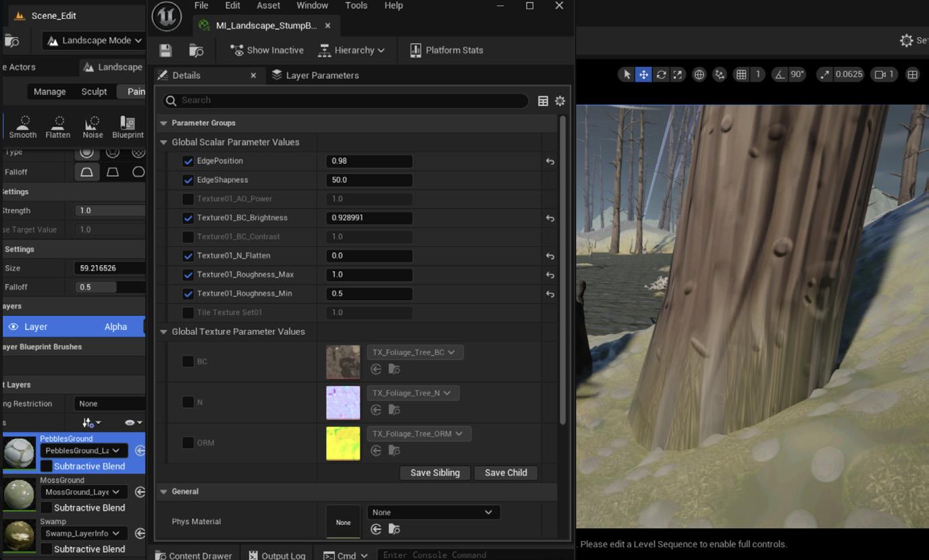Viewport: 929px width, 560px height.
Task: Uncheck the EdgePosition parameter checkbox
Action: [x=188, y=161]
